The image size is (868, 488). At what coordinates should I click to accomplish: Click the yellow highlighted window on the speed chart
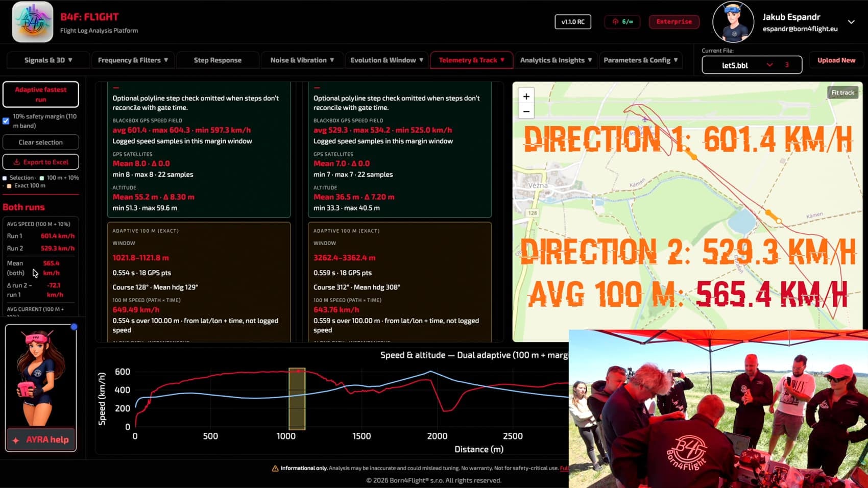click(x=297, y=399)
